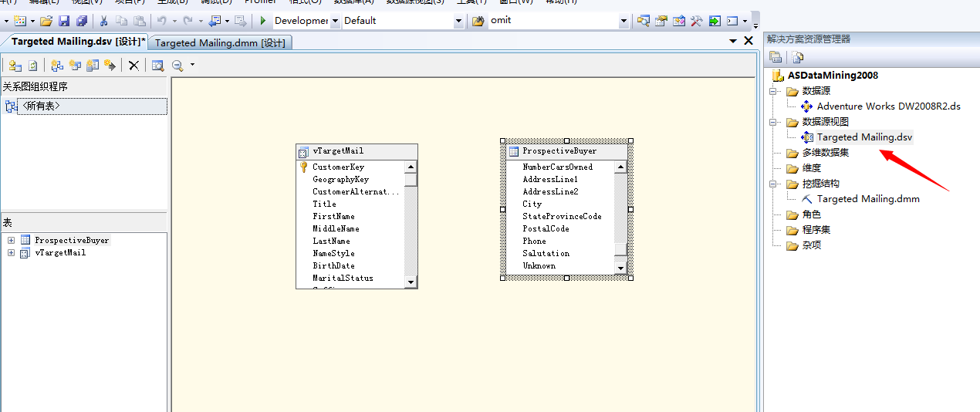Open the Properties Window toolbar icon
The height and width of the screenshot is (412, 980).
coord(661,21)
